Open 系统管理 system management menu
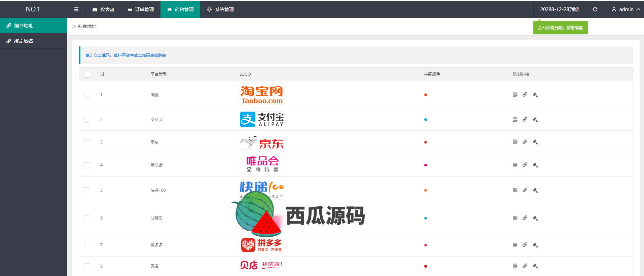This screenshot has height=276, width=644. (220, 9)
